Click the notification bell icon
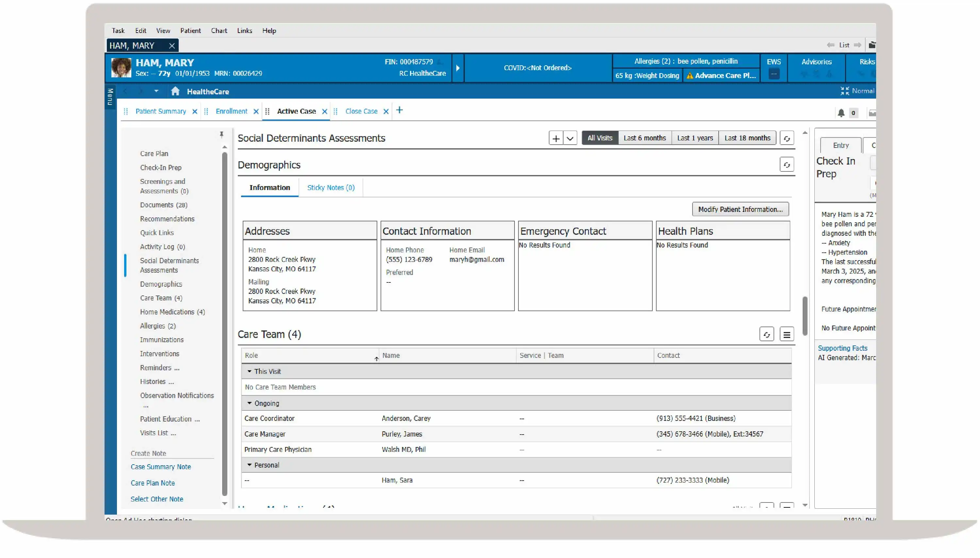Image resolution: width=980 pixels, height=558 pixels. coord(841,113)
